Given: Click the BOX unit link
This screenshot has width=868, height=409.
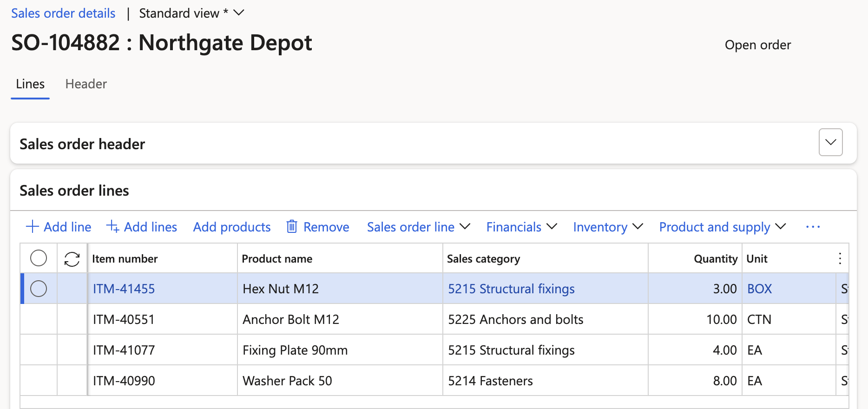Looking at the screenshot, I should [759, 289].
